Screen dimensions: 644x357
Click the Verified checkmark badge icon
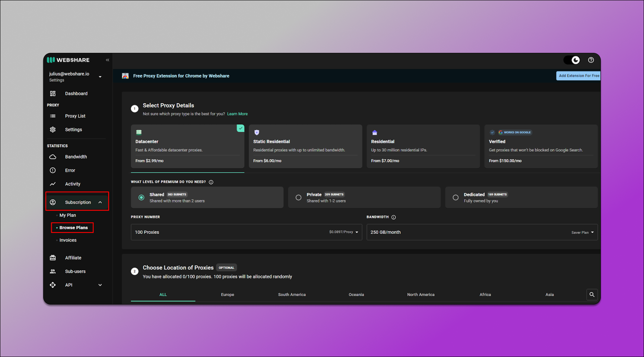(492, 132)
